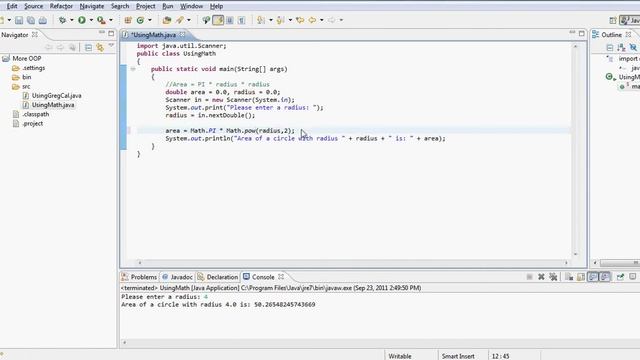Launch Debug with the bug icon
This screenshot has width=640, height=360.
[x=62, y=20]
